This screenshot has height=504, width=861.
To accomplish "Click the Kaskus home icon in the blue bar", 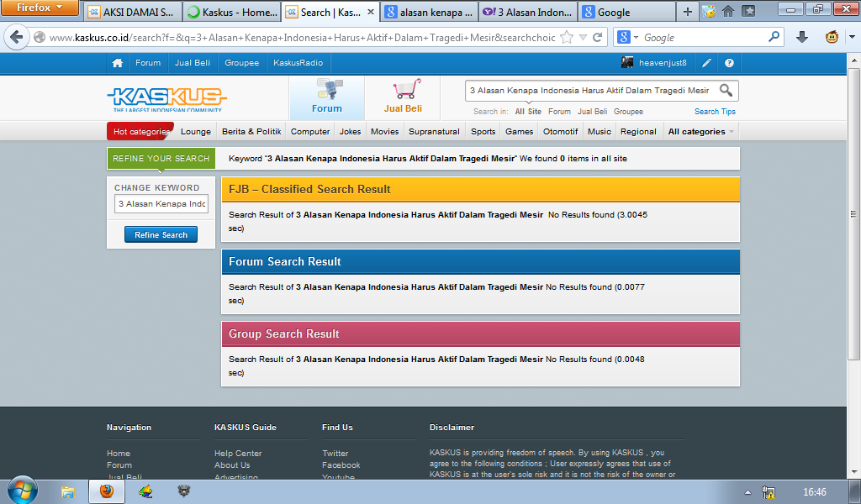I will (x=117, y=63).
